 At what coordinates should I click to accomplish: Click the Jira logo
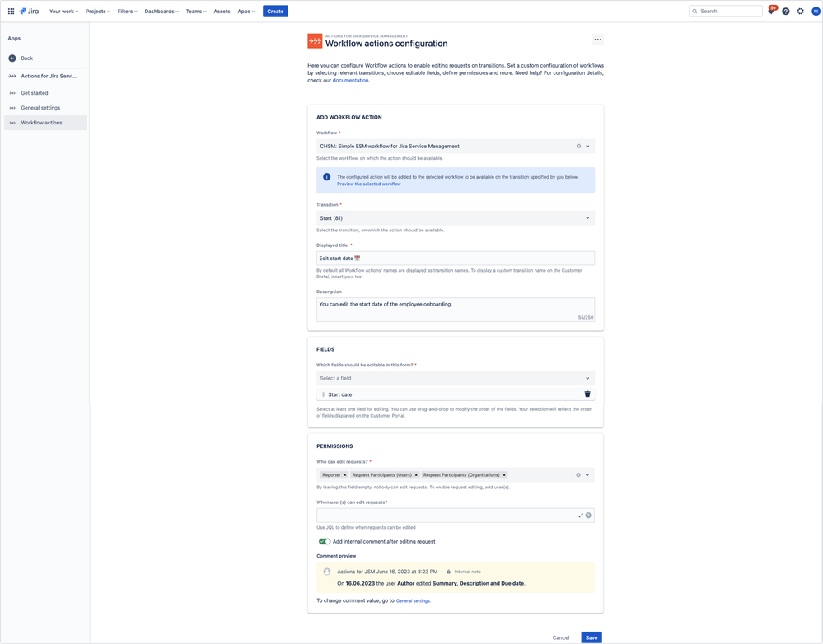(x=30, y=11)
